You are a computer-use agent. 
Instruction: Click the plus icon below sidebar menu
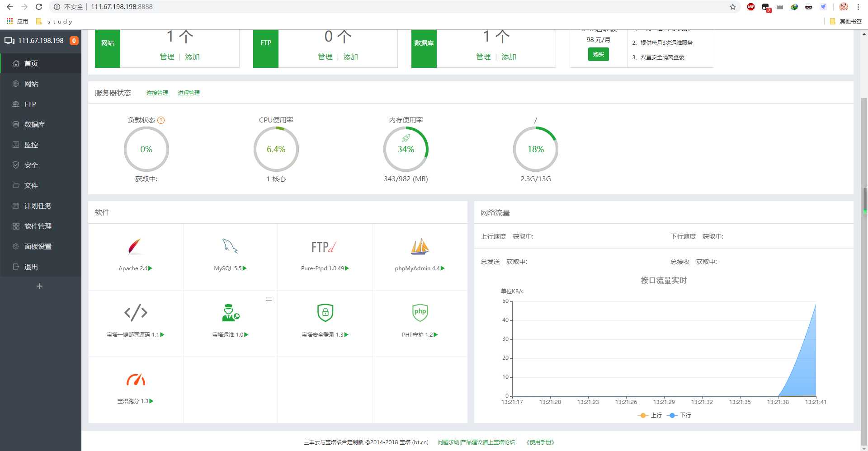pyautogui.click(x=39, y=286)
